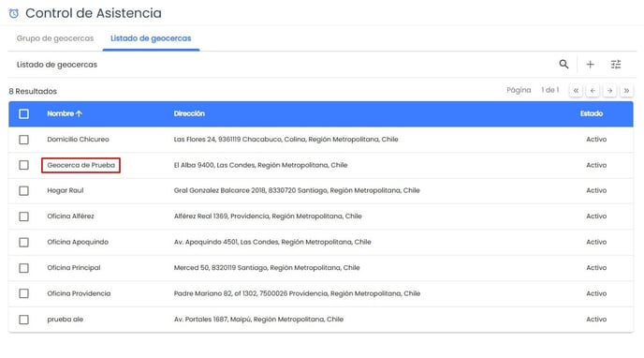Switch to Grupo de geocercas tab
The height and width of the screenshot is (358, 644).
(55, 38)
